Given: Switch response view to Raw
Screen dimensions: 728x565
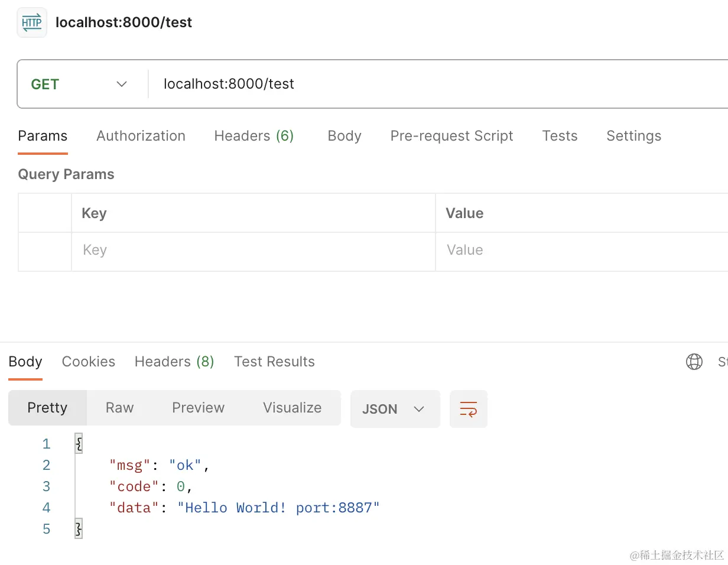Looking at the screenshot, I should point(119,408).
